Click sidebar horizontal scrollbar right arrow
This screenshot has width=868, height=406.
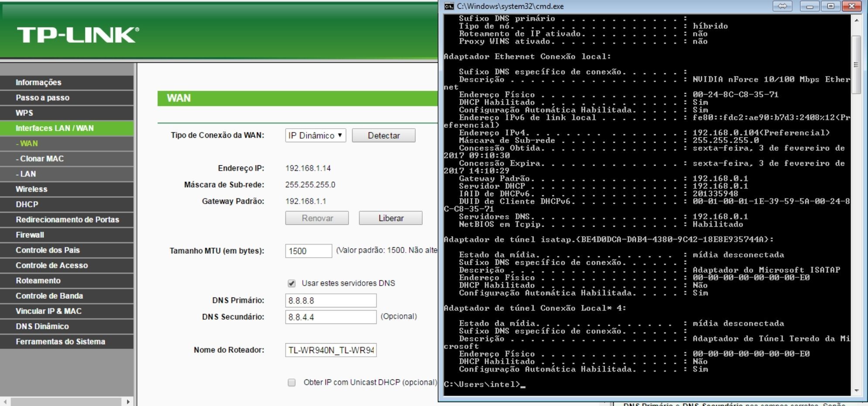point(128,402)
